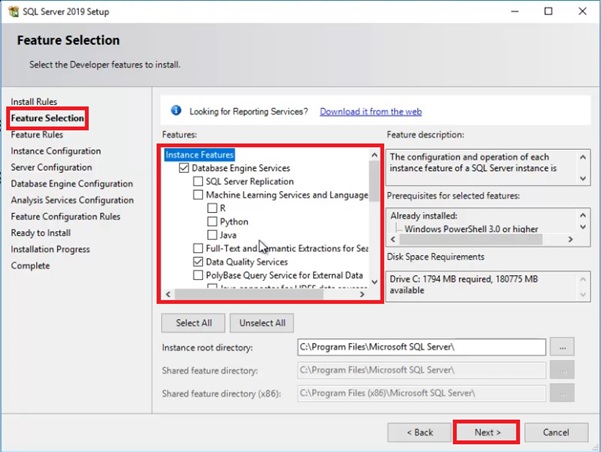Screen dimensions: 601x452
Task: Click the Next button
Action: pyautogui.click(x=487, y=432)
